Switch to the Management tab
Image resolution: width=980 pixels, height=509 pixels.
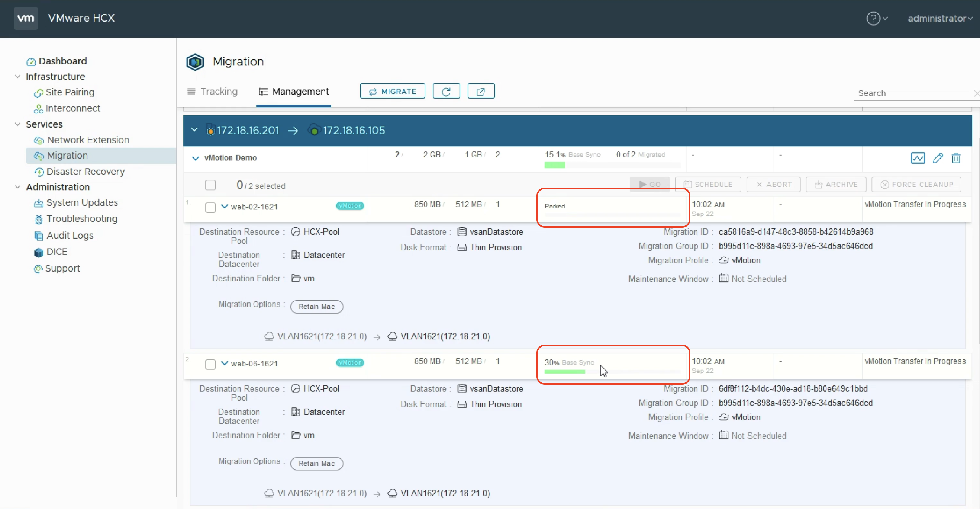(294, 92)
